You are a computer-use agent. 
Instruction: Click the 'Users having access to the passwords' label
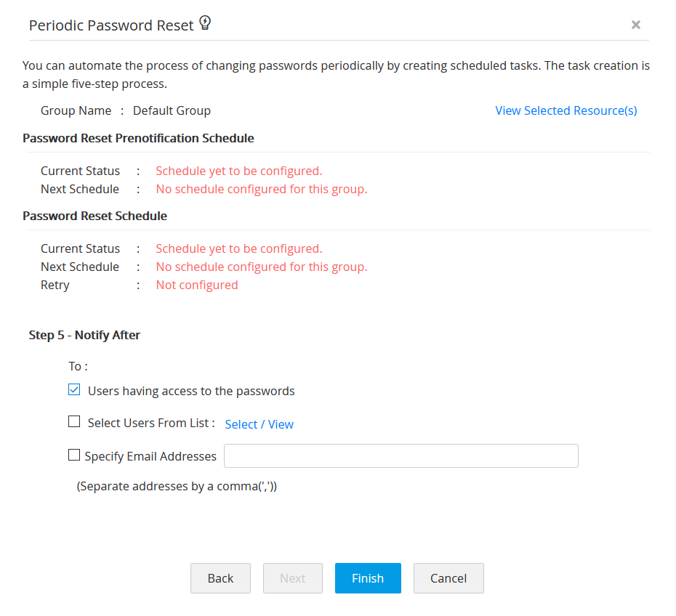point(191,391)
